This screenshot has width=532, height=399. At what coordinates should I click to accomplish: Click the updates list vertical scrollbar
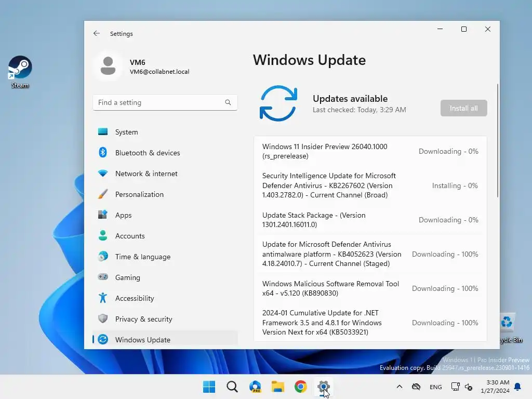pyautogui.click(x=497, y=140)
